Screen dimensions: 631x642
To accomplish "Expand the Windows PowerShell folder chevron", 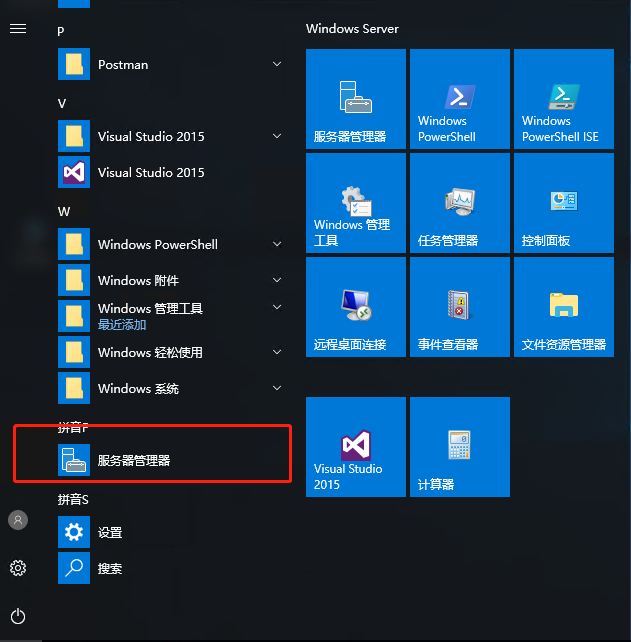I will 277,244.
